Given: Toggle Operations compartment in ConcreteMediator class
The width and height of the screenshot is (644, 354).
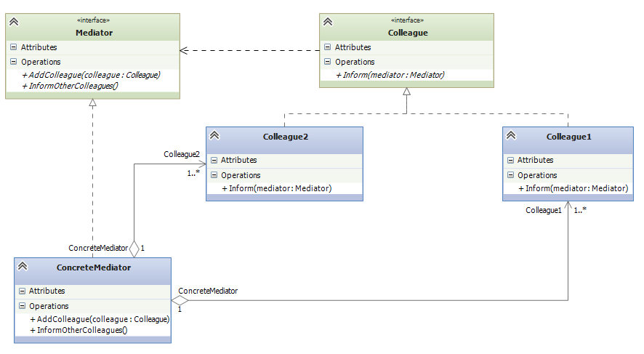Looking at the screenshot, I should coord(23,306).
